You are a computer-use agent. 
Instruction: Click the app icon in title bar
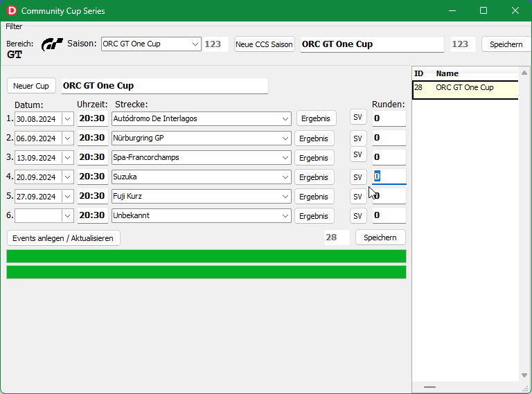pos(11,11)
